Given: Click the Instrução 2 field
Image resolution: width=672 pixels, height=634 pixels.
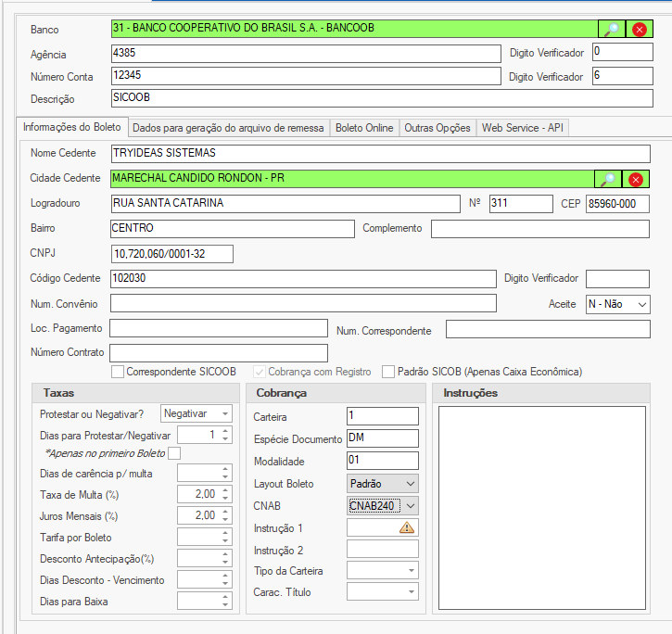Looking at the screenshot, I should click(382, 549).
